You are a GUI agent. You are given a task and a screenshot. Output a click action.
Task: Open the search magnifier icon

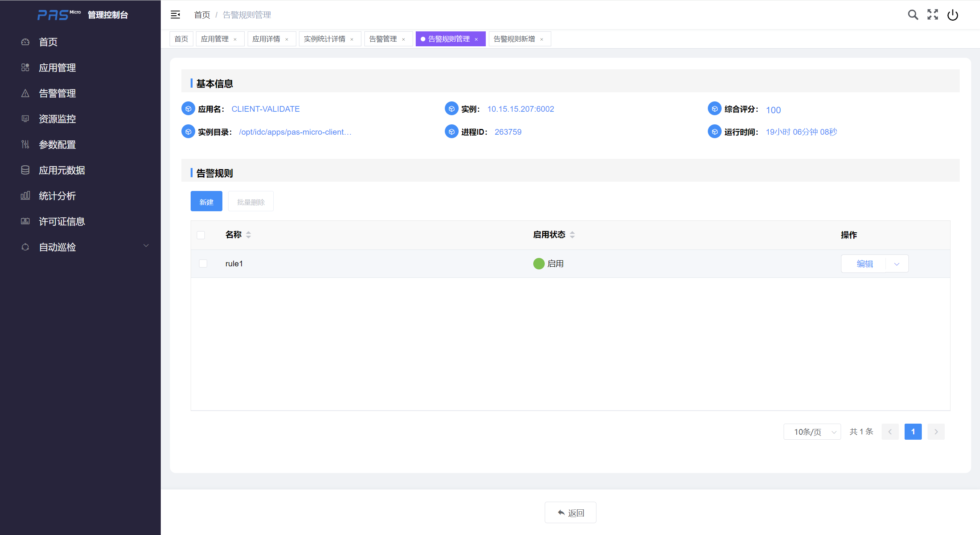913,15
